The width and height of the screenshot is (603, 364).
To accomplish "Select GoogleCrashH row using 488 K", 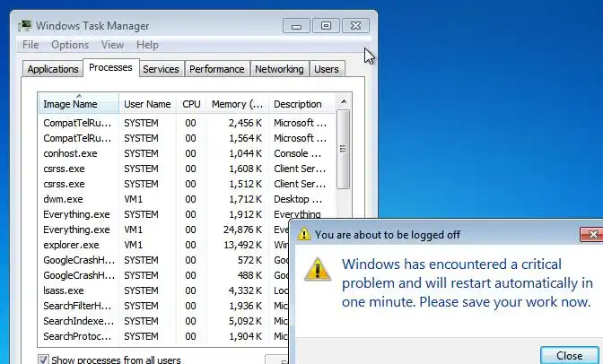I will (x=163, y=275).
